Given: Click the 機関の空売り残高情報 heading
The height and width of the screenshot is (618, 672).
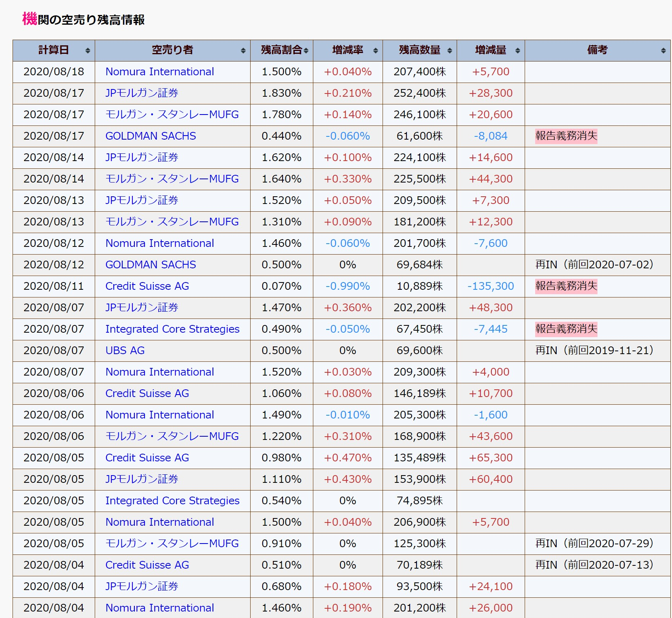Looking at the screenshot, I should tap(83, 19).
